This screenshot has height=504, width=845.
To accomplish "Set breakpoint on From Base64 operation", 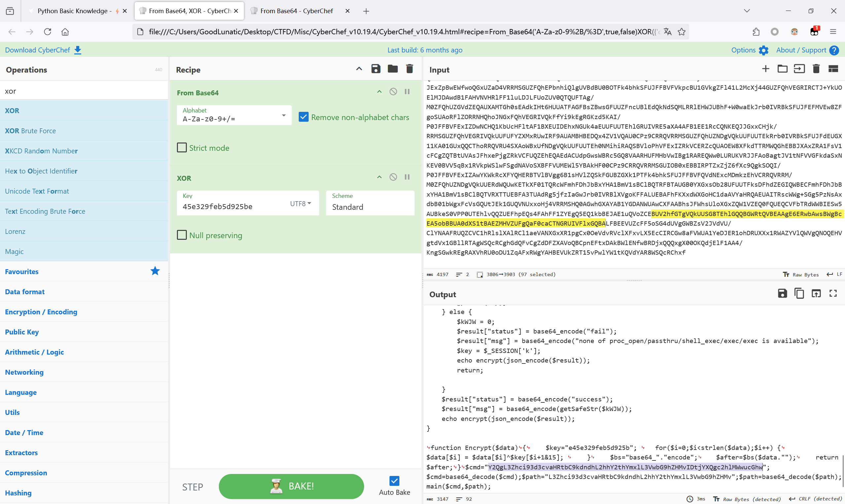I will coord(407,92).
